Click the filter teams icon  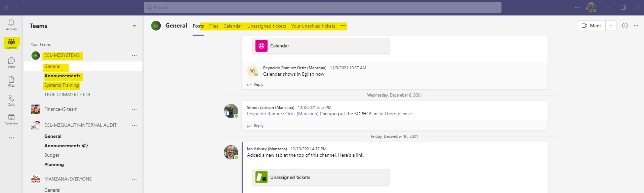point(134,26)
